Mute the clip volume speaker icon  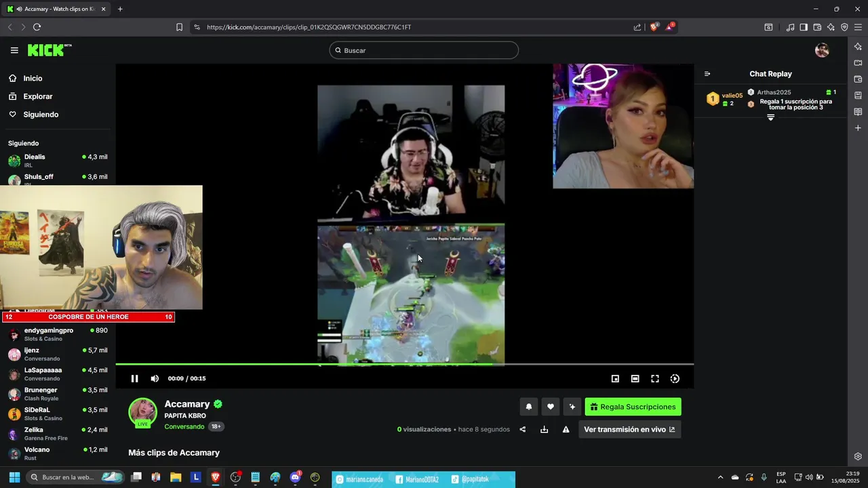pos(155,379)
